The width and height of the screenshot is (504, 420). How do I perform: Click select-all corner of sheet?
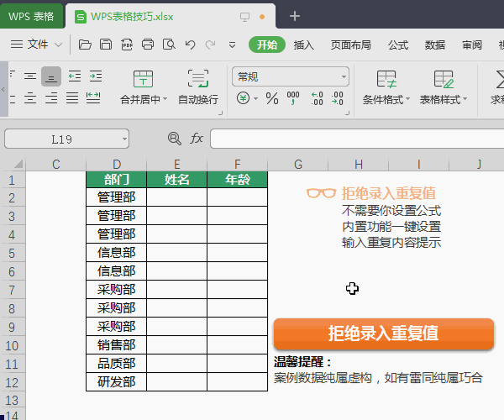(x=18, y=164)
